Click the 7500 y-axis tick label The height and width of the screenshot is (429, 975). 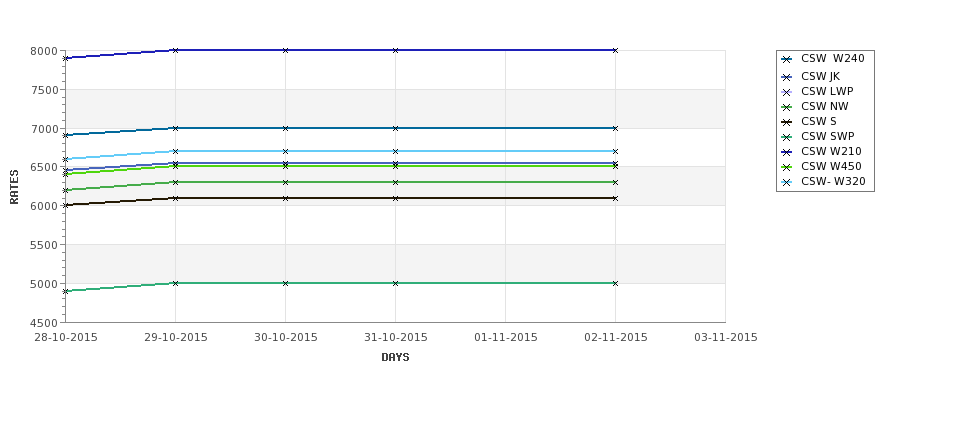point(44,90)
